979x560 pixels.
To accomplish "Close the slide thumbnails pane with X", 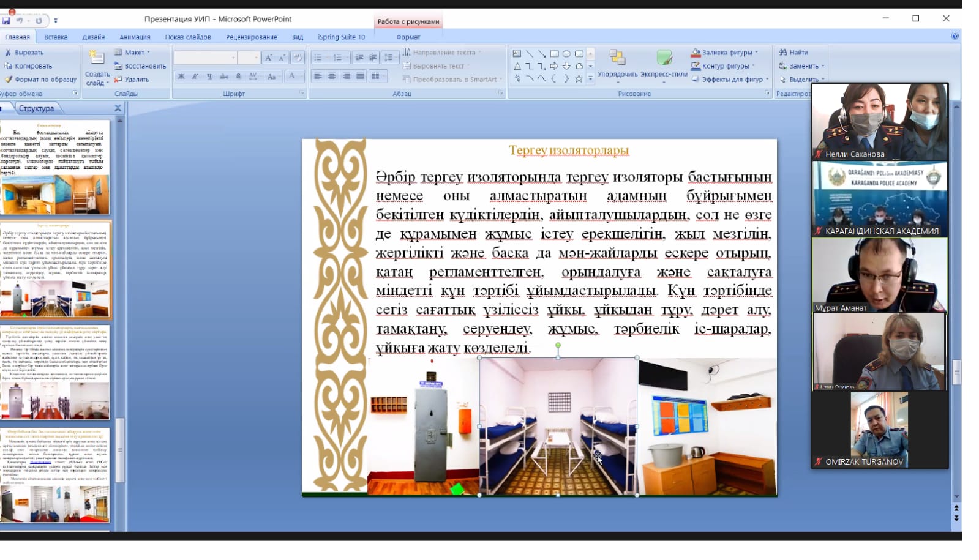I will pyautogui.click(x=118, y=108).
